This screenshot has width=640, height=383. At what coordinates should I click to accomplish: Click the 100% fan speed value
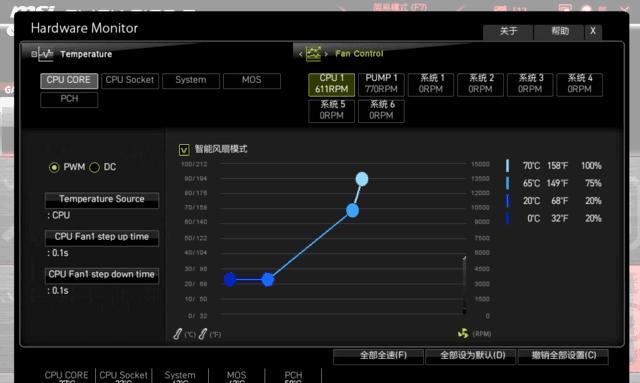coord(591,166)
